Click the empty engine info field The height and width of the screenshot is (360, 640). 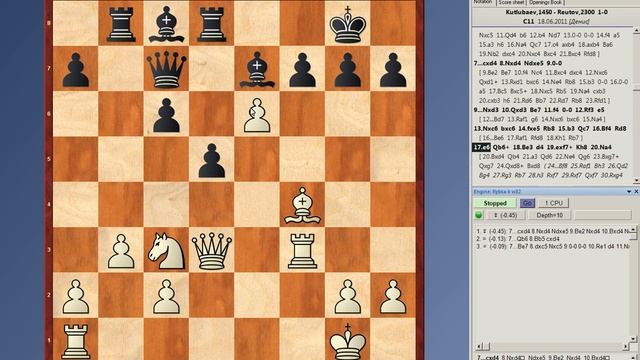602,215
